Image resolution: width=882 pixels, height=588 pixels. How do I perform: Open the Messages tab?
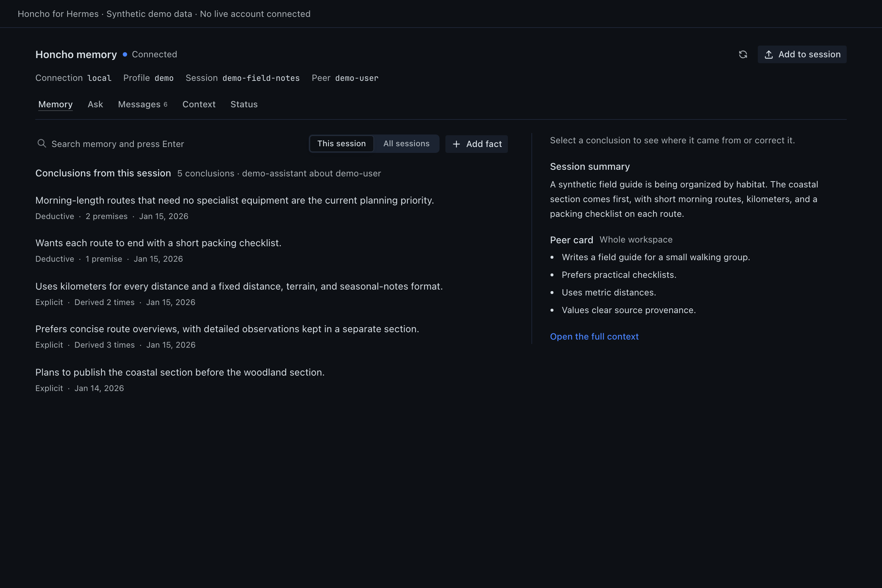[143, 104]
